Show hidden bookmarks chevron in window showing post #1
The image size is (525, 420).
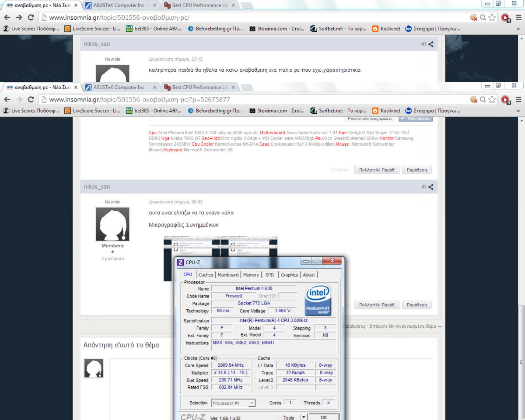(519, 29)
